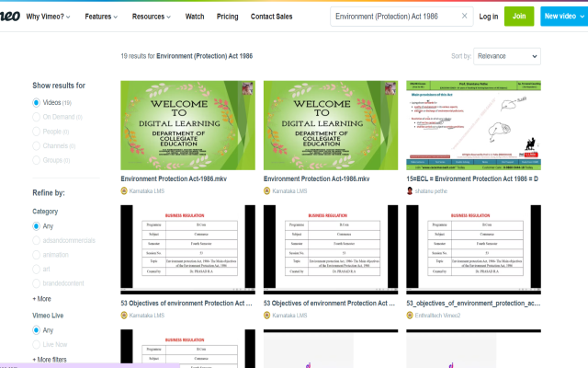The height and width of the screenshot is (368, 588).
Task: Open the Enthralltech Vimeo2 uploader link
Action: 437,315
